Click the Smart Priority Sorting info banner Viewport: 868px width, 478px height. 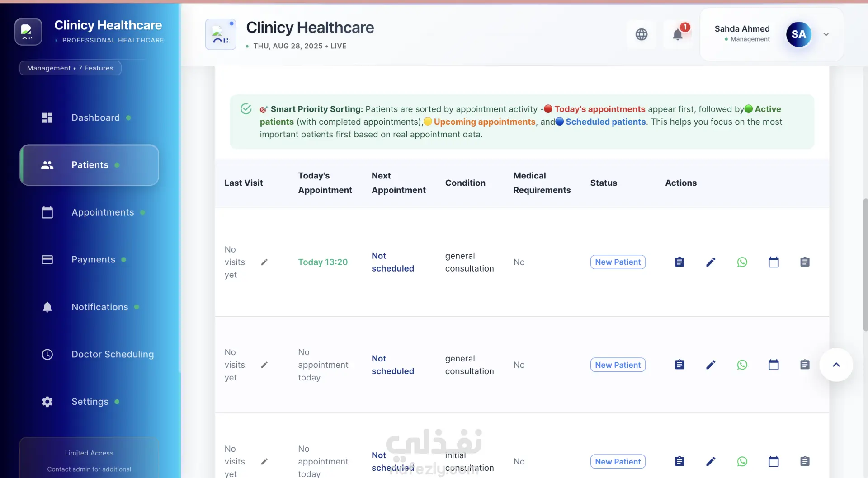tap(522, 122)
